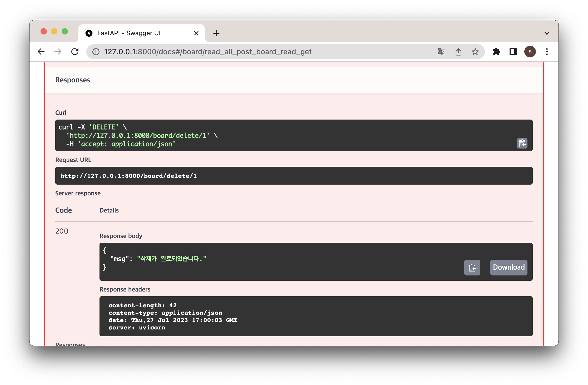Image resolution: width=588 pixels, height=385 pixels.
Task: Click the share page icon
Action: pos(458,52)
